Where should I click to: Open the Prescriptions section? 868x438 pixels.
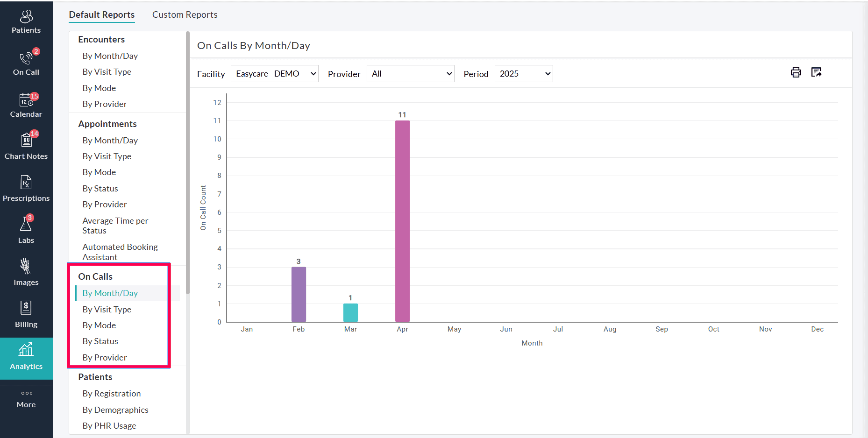26,188
